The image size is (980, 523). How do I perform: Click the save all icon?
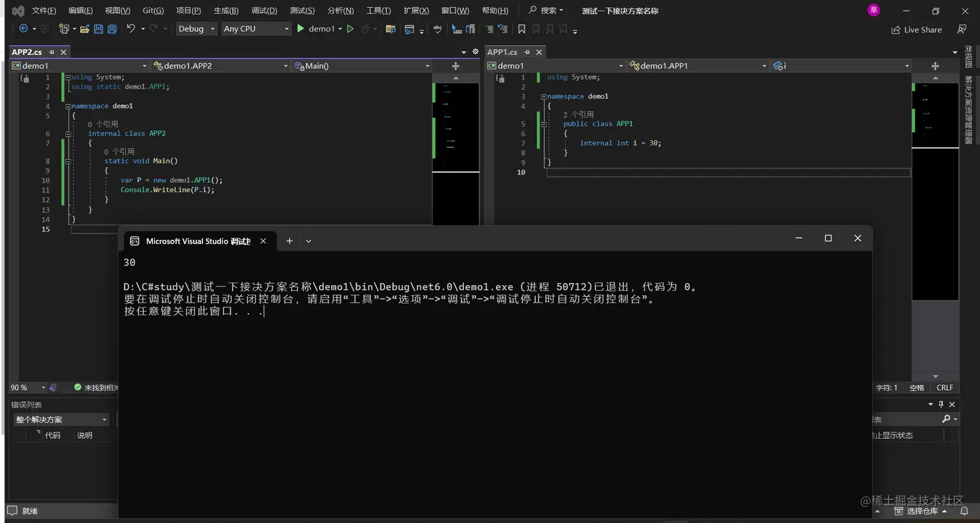tap(112, 29)
